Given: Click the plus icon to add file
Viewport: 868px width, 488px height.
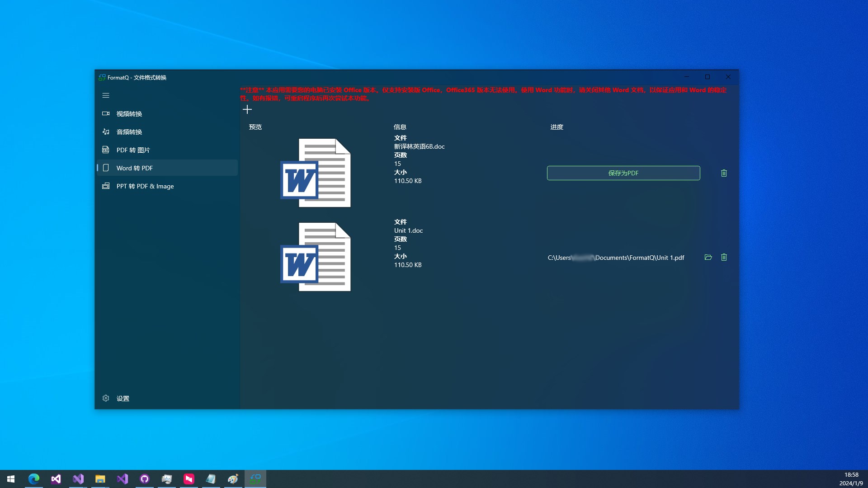Looking at the screenshot, I should tap(247, 109).
